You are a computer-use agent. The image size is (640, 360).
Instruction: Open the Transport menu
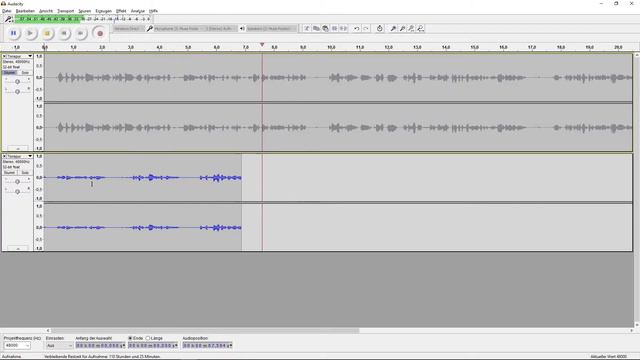point(65,11)
